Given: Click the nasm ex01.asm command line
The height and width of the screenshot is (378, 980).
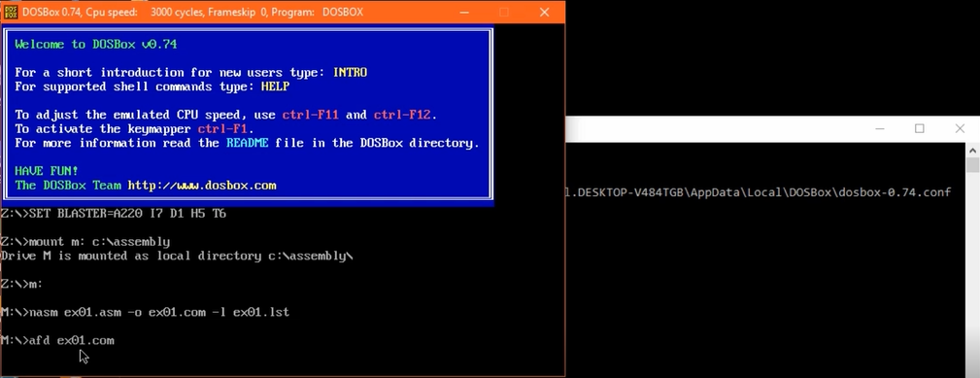Looking at the screenshot, I should point(145,312).
